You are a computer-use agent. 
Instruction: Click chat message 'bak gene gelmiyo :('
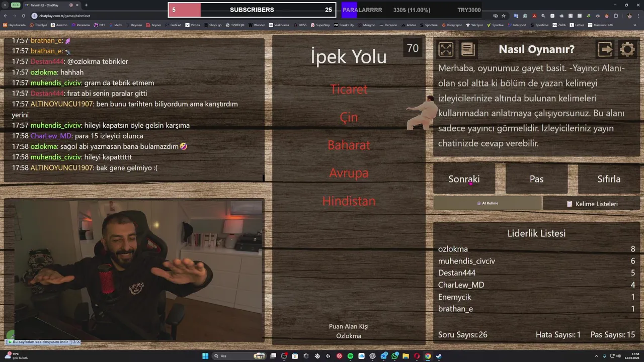(126, 168)
